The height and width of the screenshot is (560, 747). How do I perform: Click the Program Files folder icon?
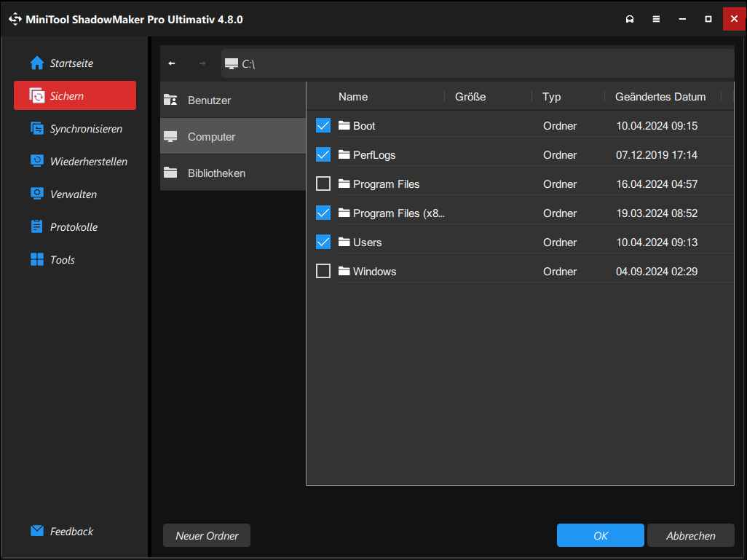click(x=344, y=184)
